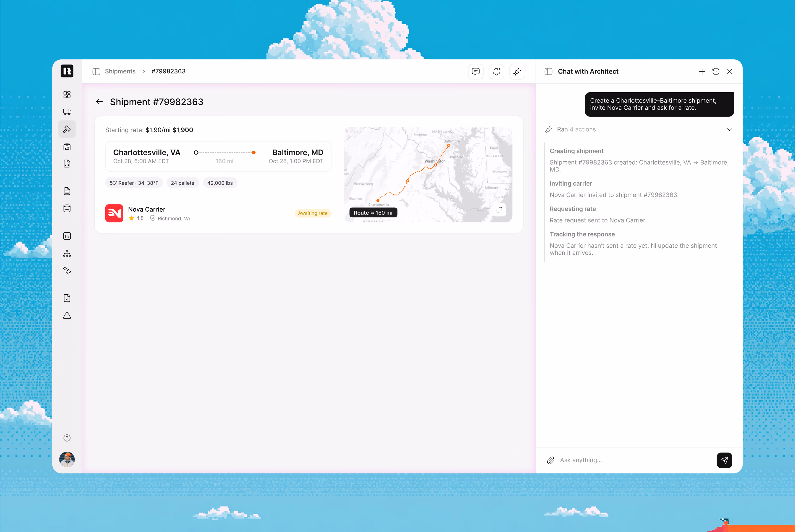Open the warehouse building icon in sidebar
Screen dimensions: 795x532
67,147
